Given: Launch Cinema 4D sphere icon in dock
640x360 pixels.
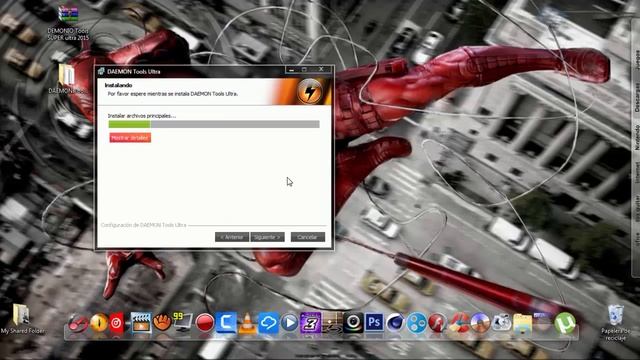Looking at the screenshot, I should tap(396, 322).
